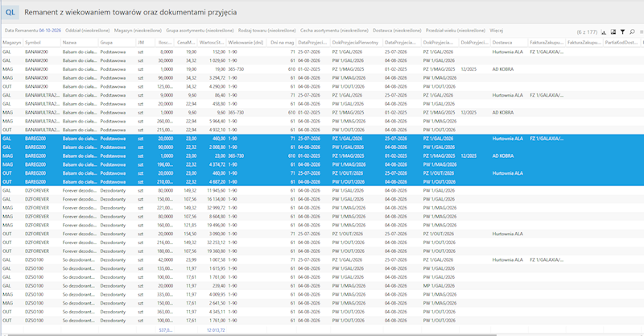Image resolution: width=644 pixels, height=336 pixels.
Task: Sort by Symbol column header
Action: coord(42,43)
